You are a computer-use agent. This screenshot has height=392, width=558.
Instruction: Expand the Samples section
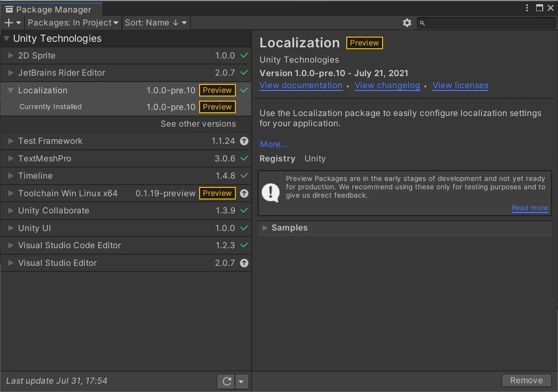[x=265, y=228]
